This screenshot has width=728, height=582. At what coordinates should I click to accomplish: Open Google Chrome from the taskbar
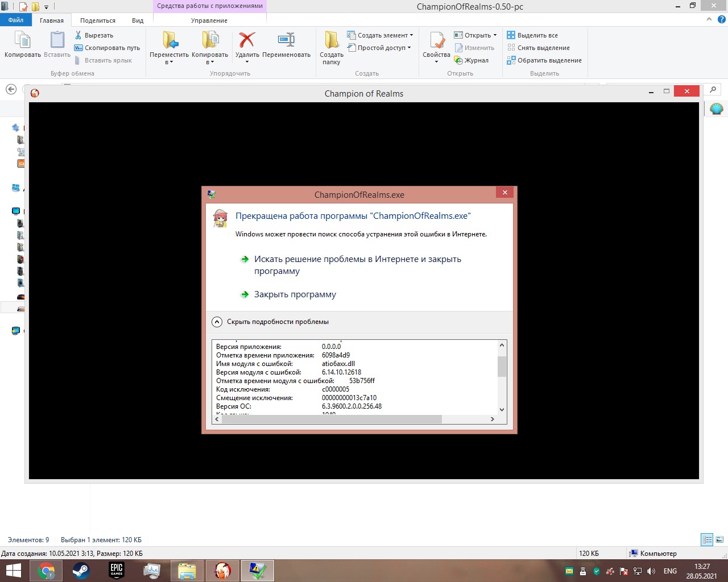coord(46,570)
